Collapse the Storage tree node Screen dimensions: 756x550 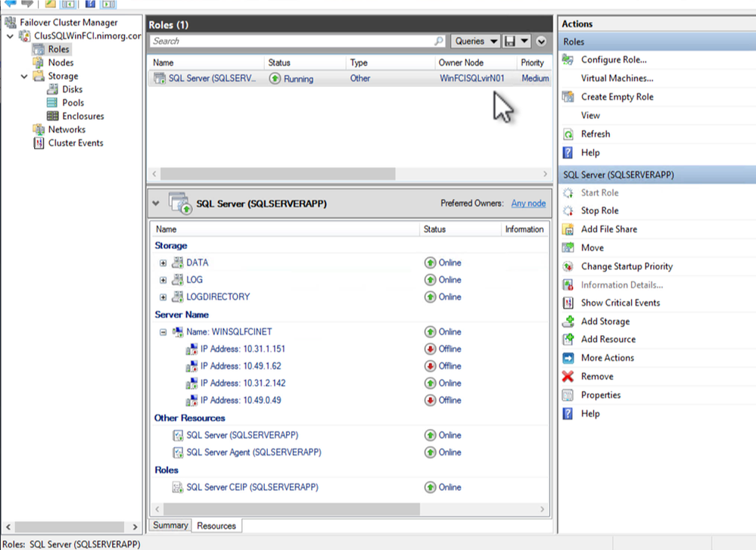click(23, 76)
